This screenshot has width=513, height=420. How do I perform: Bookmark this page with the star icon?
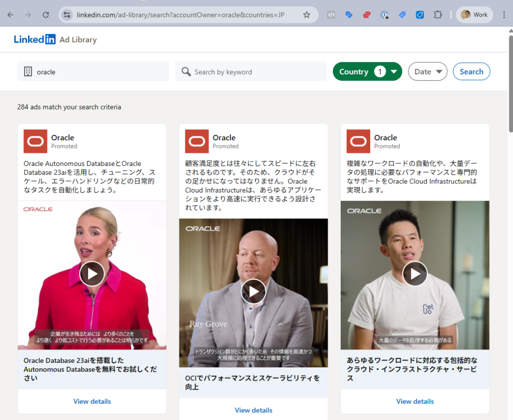click(x=307, y=15)
